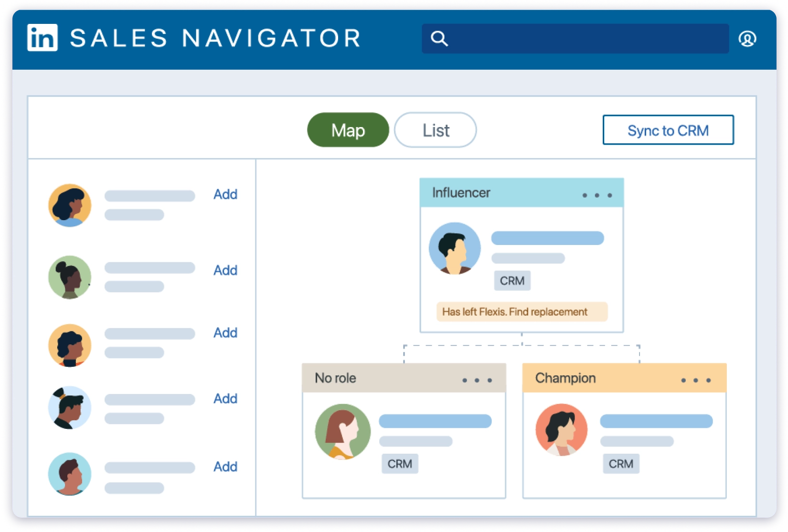Click the search magnifier icon

pos(439,38)
